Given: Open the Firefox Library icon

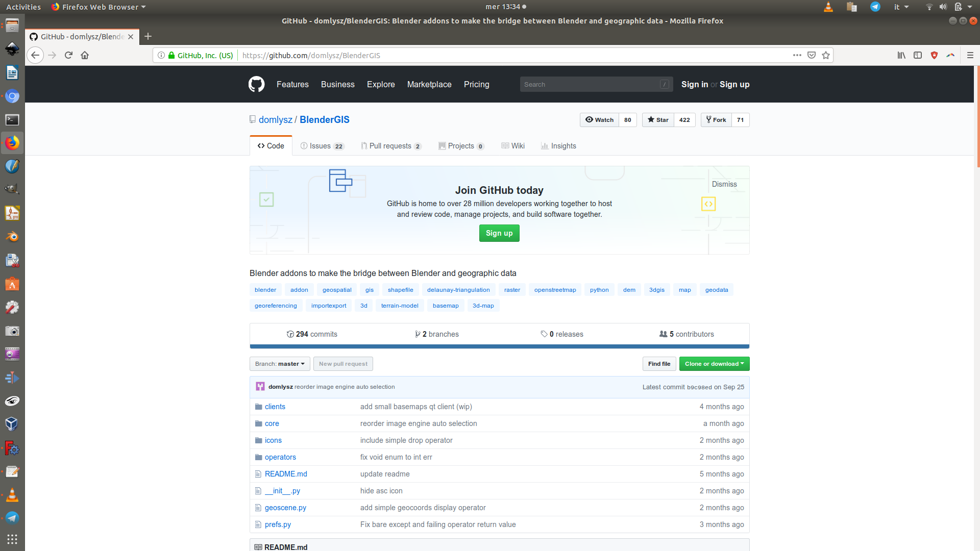Looking at the screenshot, I should point(901,55).
